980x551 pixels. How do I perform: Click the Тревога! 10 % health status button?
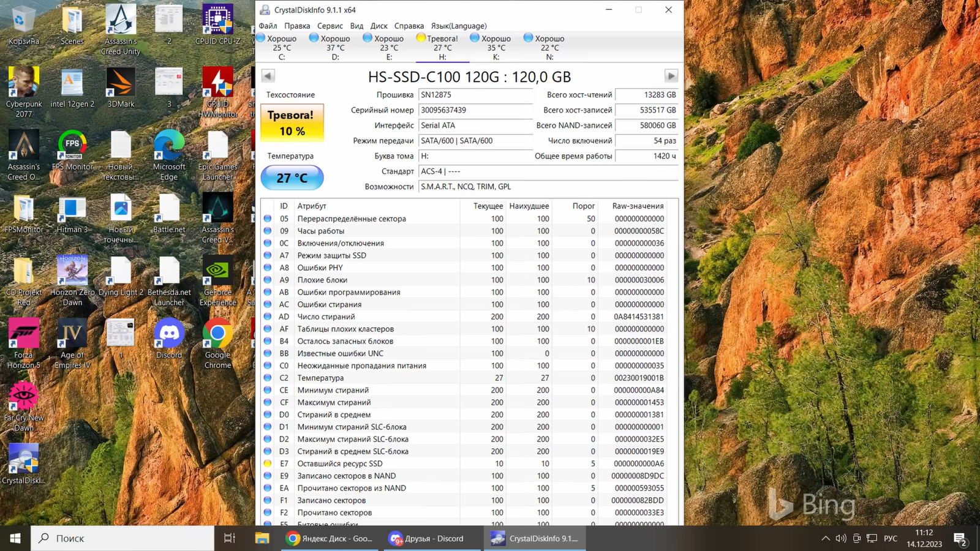pyautogui.click(x=292, y=123)
